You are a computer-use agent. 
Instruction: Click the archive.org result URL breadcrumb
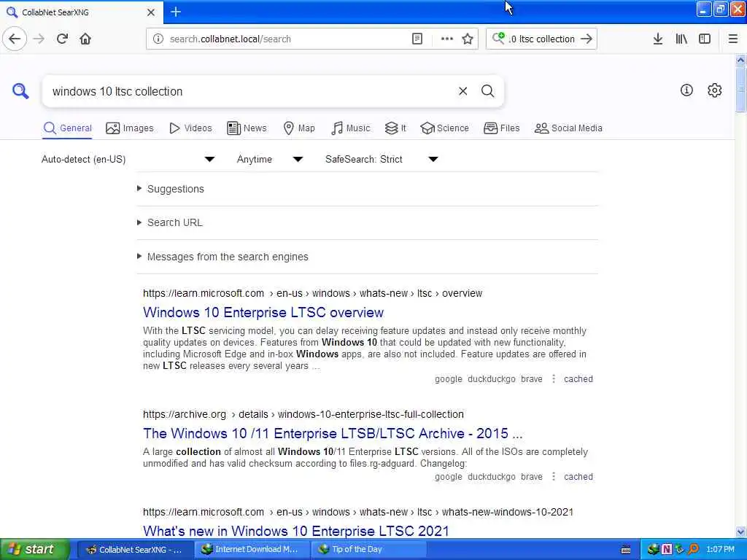[x=303, y=414]
